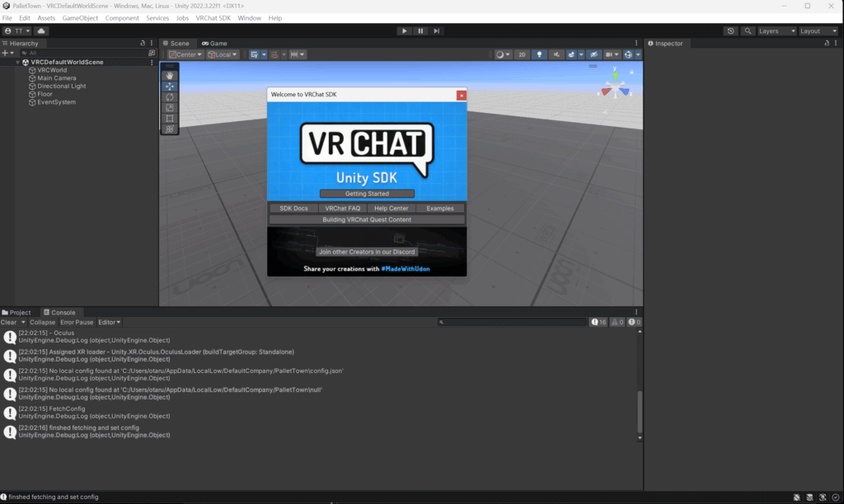
Task: Toggle Collapse in the Console
Action: 43,322
